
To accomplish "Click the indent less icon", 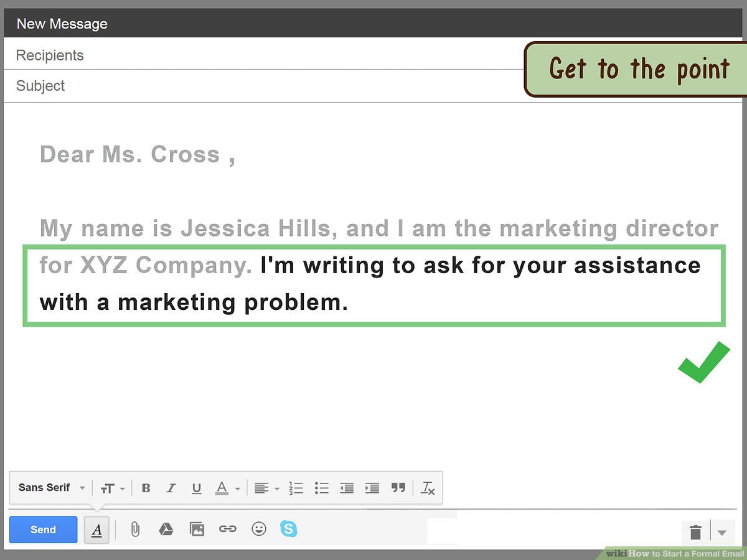I will coord(347,488).
